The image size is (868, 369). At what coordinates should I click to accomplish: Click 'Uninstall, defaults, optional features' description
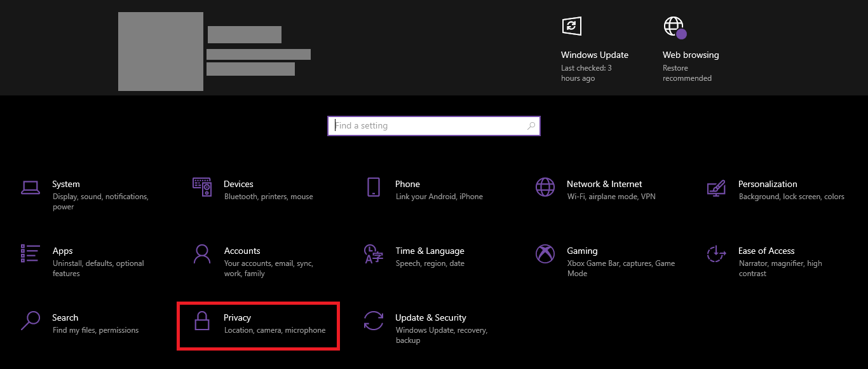click(98, 268)
